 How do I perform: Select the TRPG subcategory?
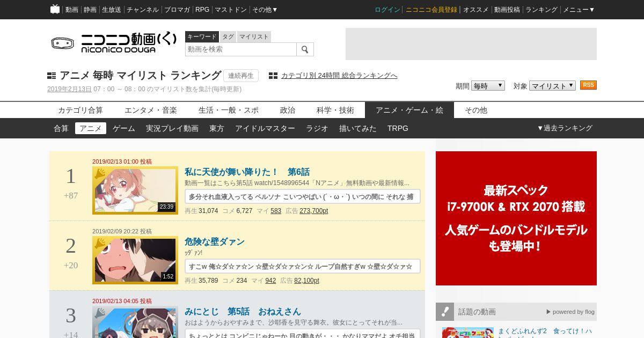[x=398, y=128]
